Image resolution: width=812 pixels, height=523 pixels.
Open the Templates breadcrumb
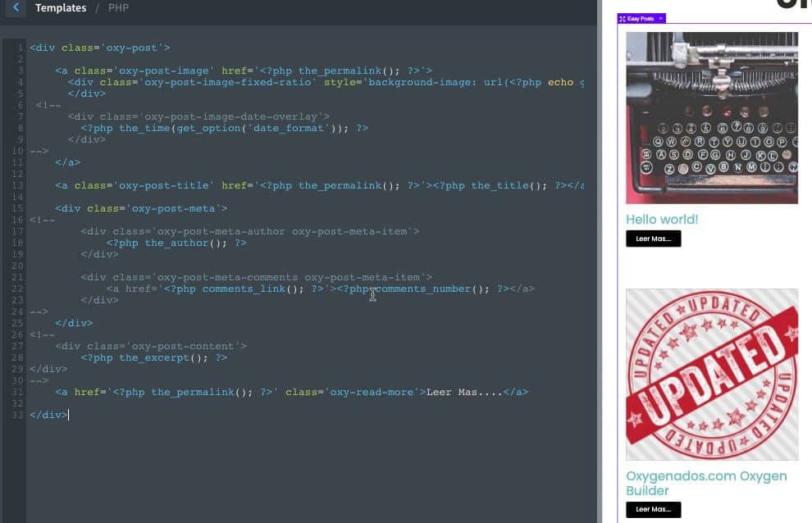point(61,8)
